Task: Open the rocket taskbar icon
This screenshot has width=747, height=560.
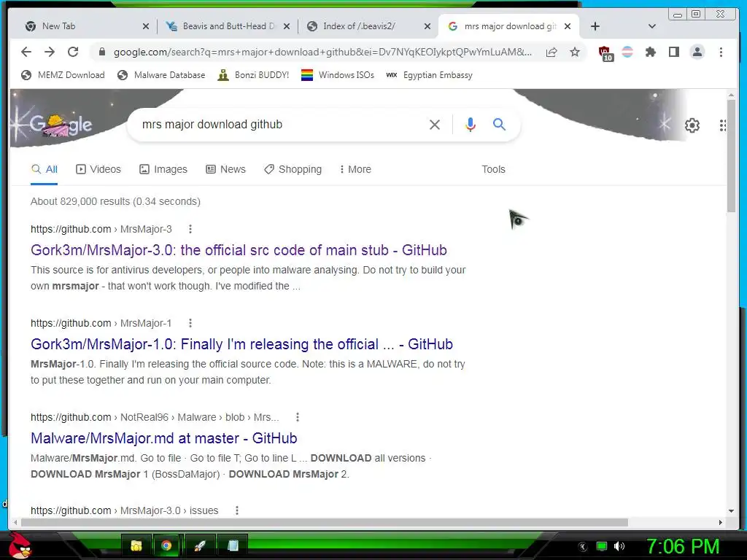Action: (x=200, y=545)
